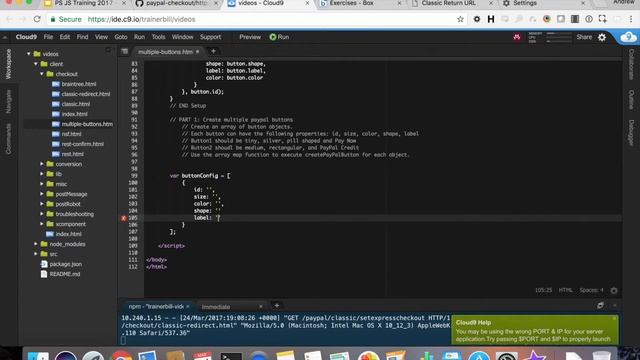Open the Tools menu
The width and height of the screenshot is (640, 360).
click(x=158, y=37)
